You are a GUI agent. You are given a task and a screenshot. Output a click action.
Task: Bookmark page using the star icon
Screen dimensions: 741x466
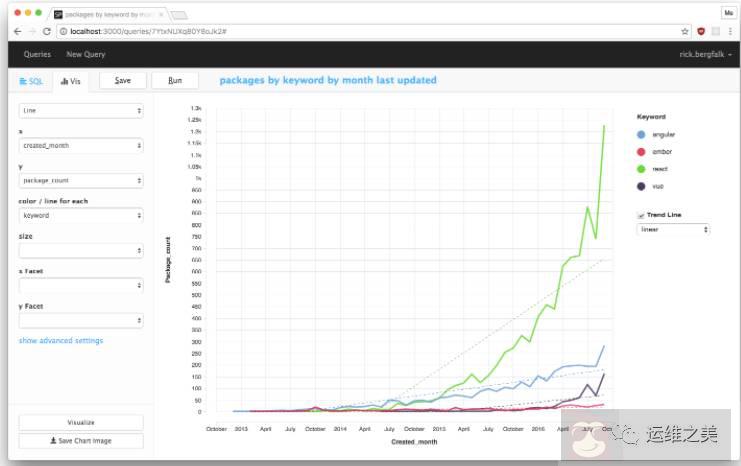(685, 32)
